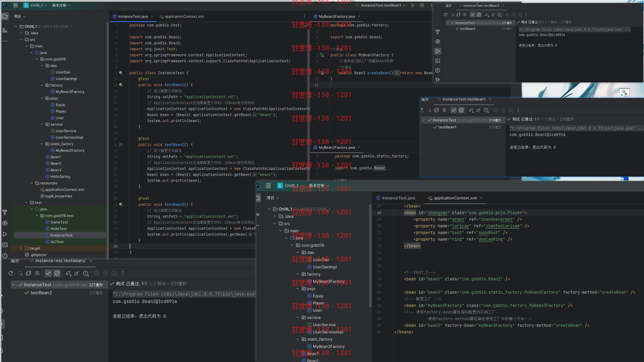Viewport: 644px width, 362px height.
Task: Collapse the com.gsb016 package node
Action: click(37, 59)
